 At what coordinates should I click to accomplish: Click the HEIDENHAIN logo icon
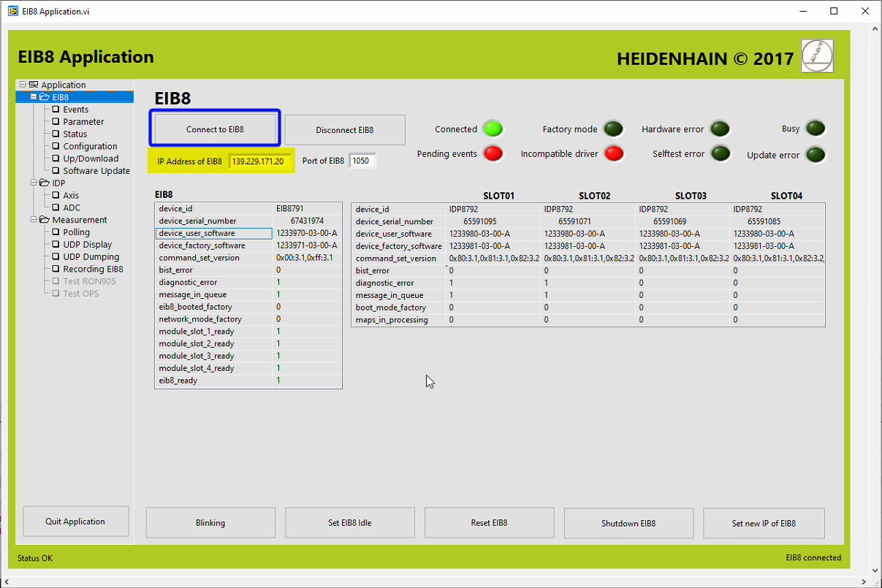coord(817,56)
